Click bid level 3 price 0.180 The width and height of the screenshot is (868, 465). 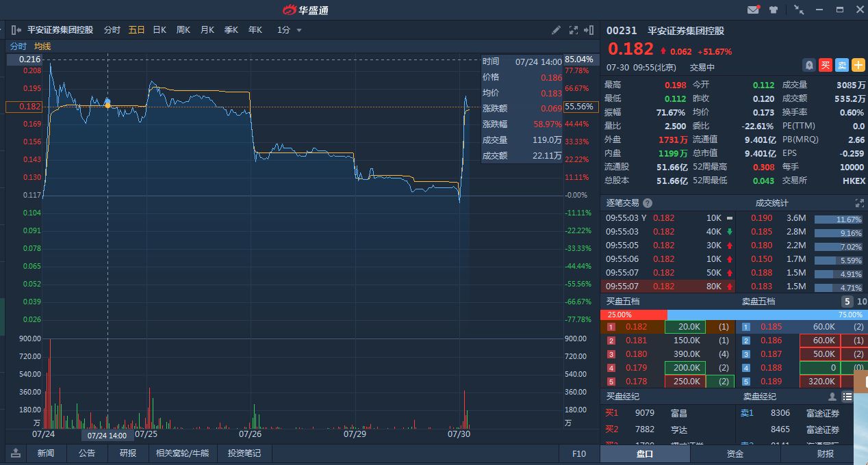coord(636,354)
